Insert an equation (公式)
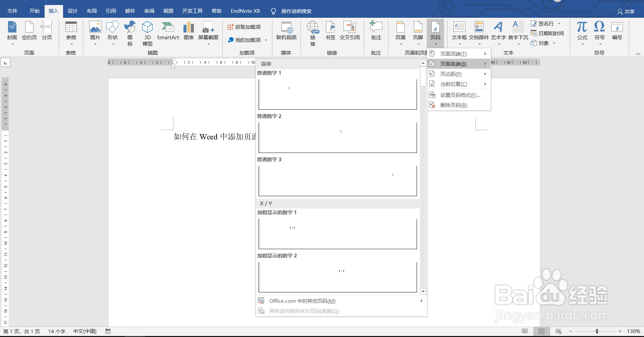Image resolution: width=644 pixels, height=337 pixels. point(582,33)
